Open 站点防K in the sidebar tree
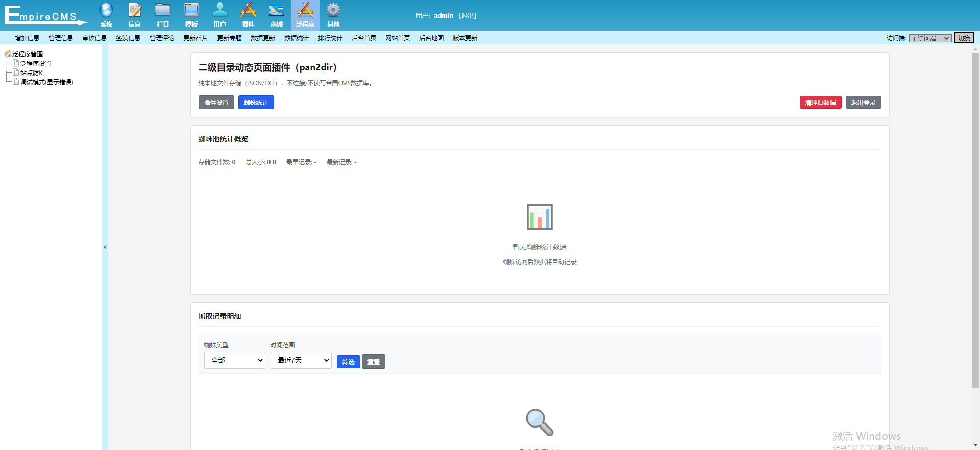Screen dimensions: 980x450 [x=32, y=73]
